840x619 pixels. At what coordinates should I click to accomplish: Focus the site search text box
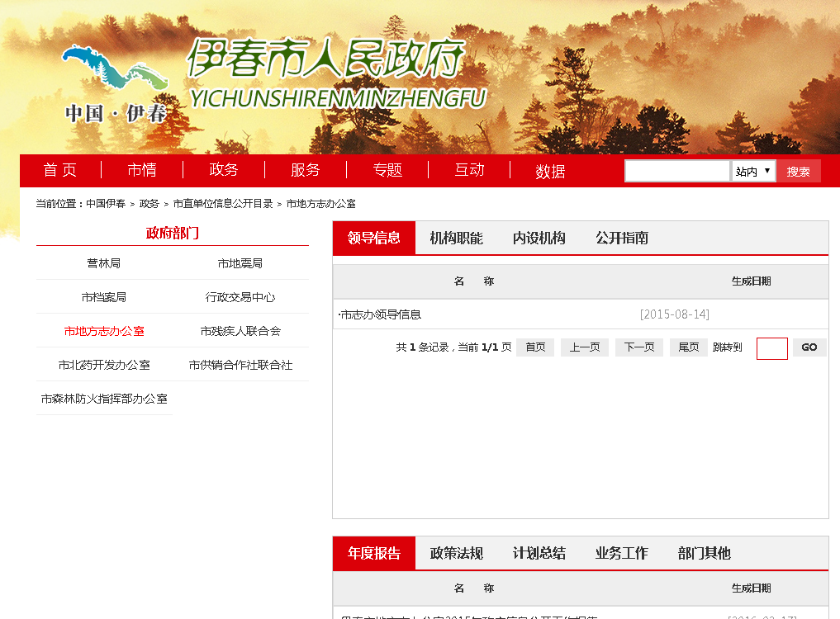677,172
